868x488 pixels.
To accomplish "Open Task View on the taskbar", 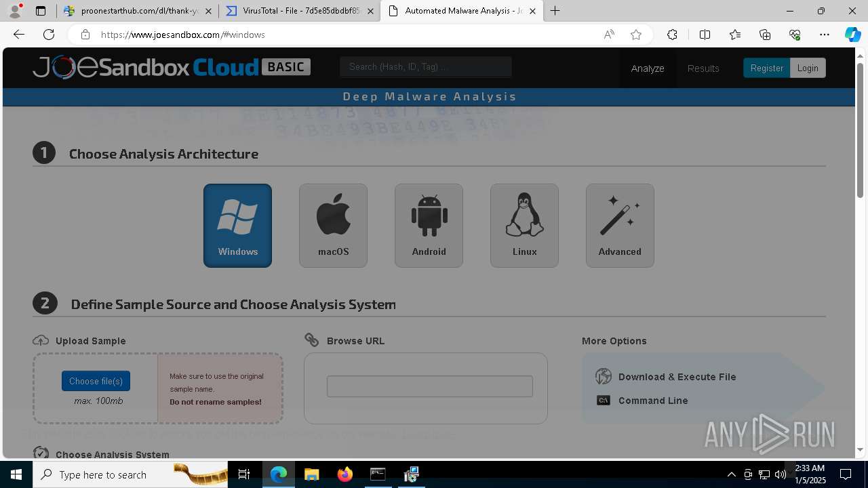I will point(245,474).
